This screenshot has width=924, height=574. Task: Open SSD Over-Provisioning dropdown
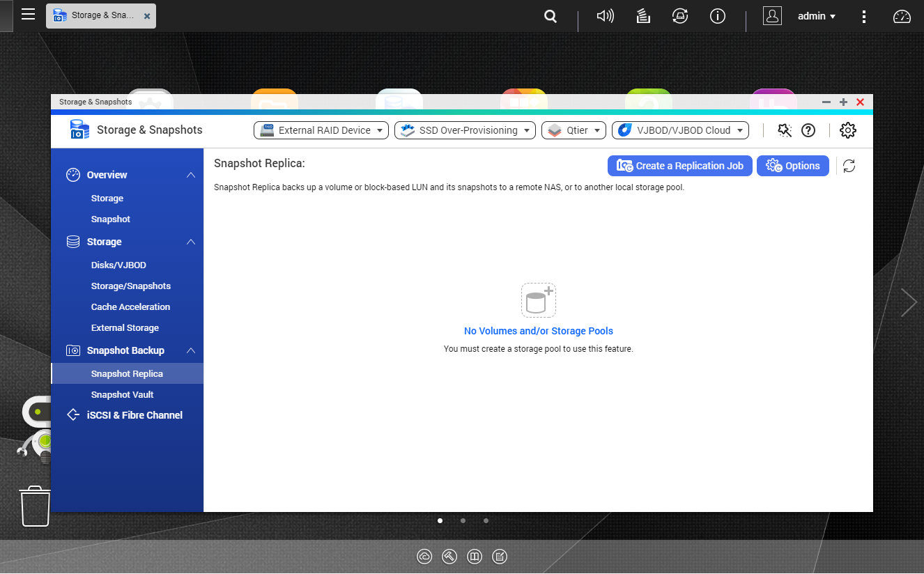click(465, 130)
